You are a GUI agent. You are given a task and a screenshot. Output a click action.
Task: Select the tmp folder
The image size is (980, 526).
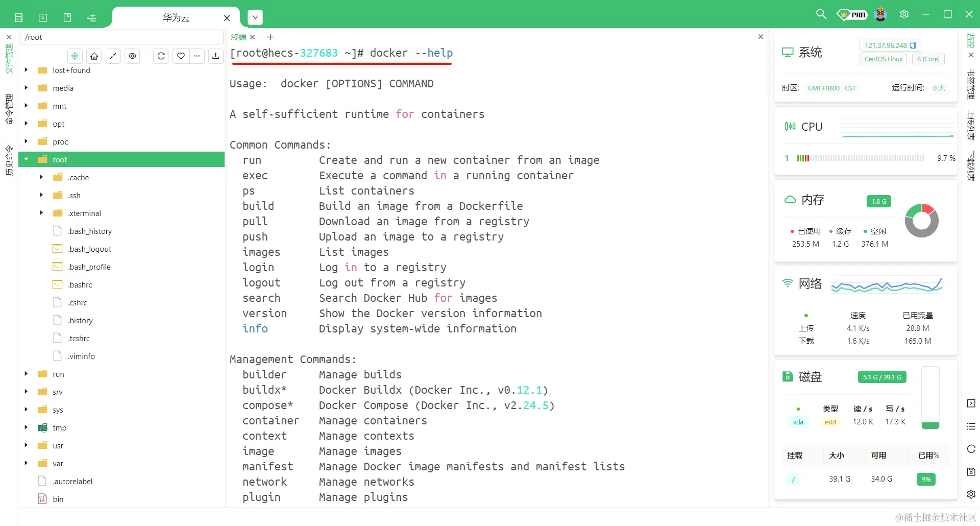59,428
